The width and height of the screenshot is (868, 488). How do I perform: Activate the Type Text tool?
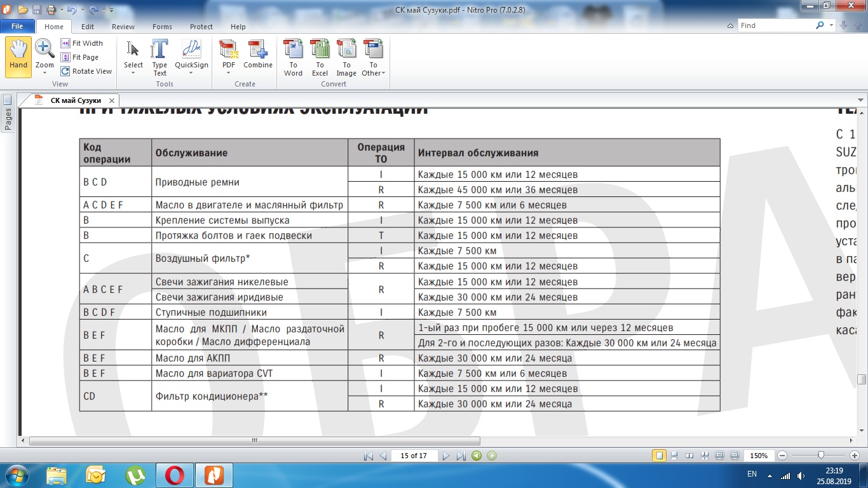click(159, 57)
